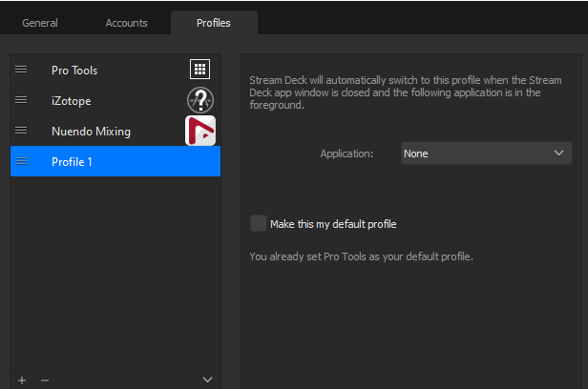
Task: Grab the drag handle beside Pro Tools
Action: (21, 70)
